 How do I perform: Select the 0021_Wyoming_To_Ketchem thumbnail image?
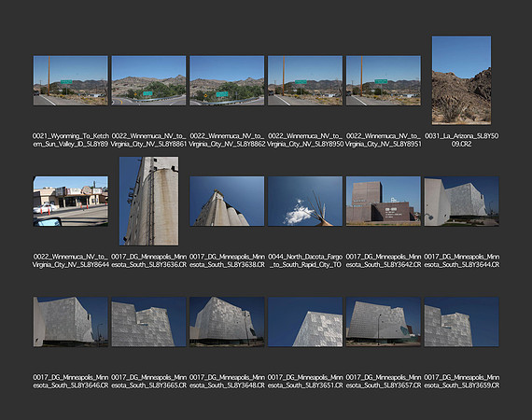tap(71, 81)
